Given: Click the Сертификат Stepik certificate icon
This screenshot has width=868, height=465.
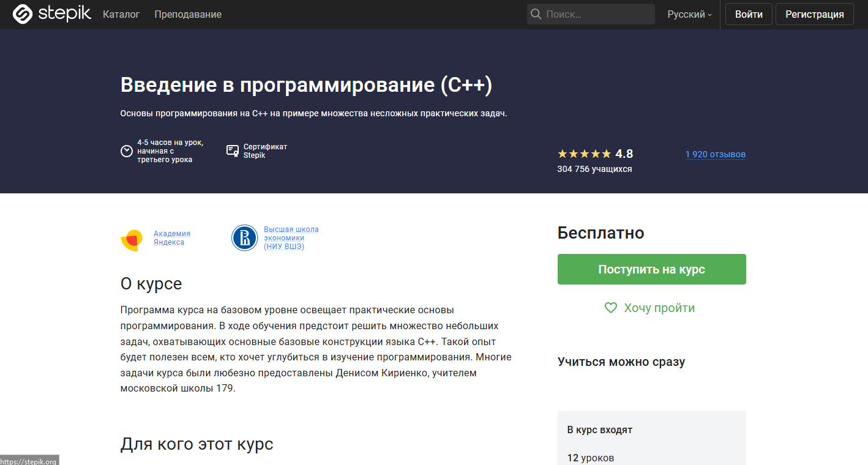Looking at the screenshot, I should [x=233, y=150].
